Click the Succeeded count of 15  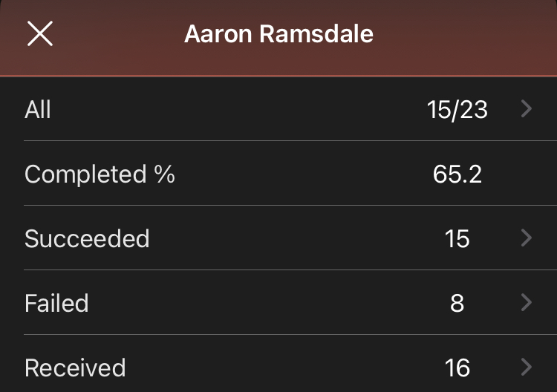[x=457, y=238]
